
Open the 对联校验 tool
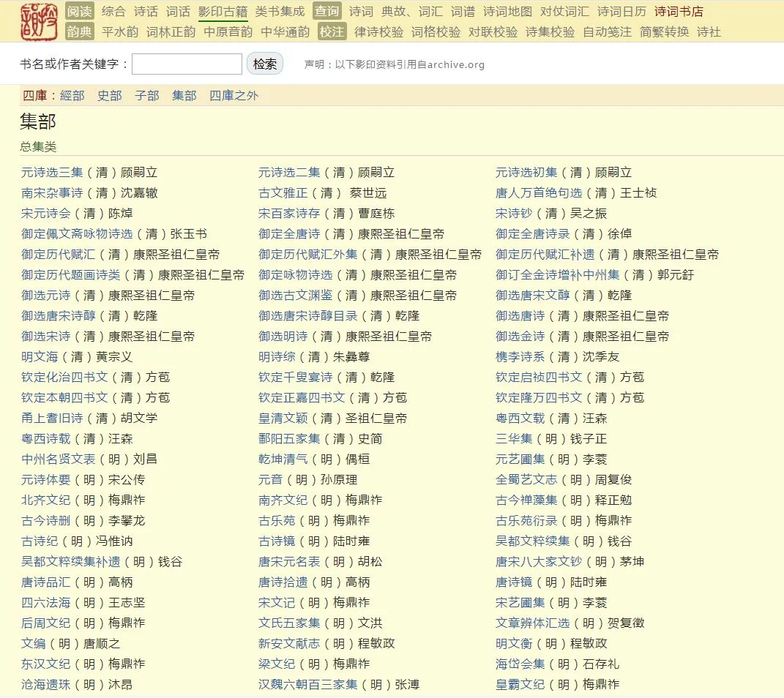(493, 31)
